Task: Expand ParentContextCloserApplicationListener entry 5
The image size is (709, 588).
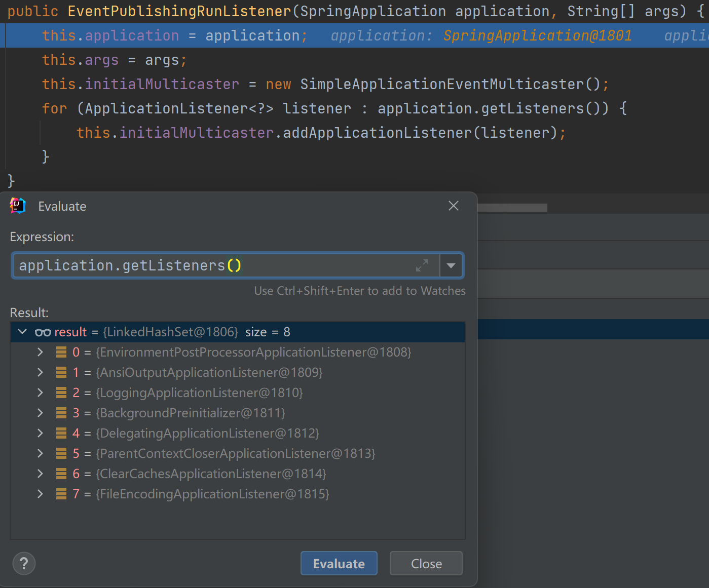Action: (40, 453)
